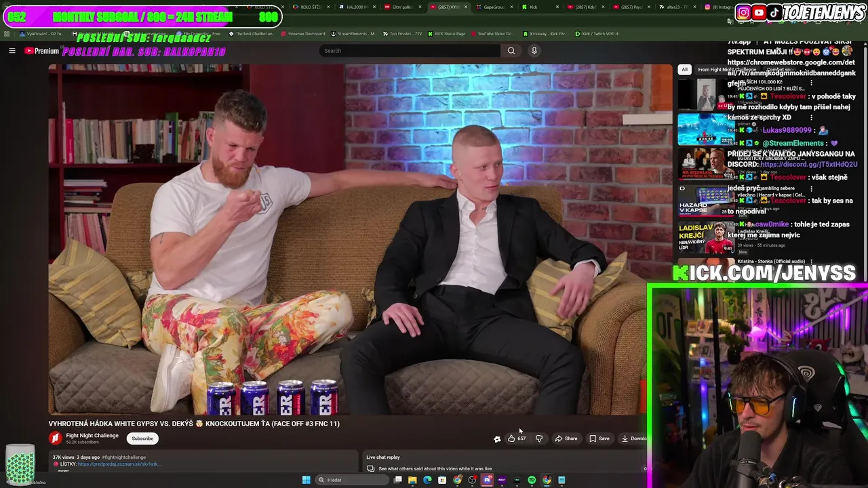Click the Live chat replay panel
Image resolution: width=868 pixels, height=488 pixels.
point(505,462)
